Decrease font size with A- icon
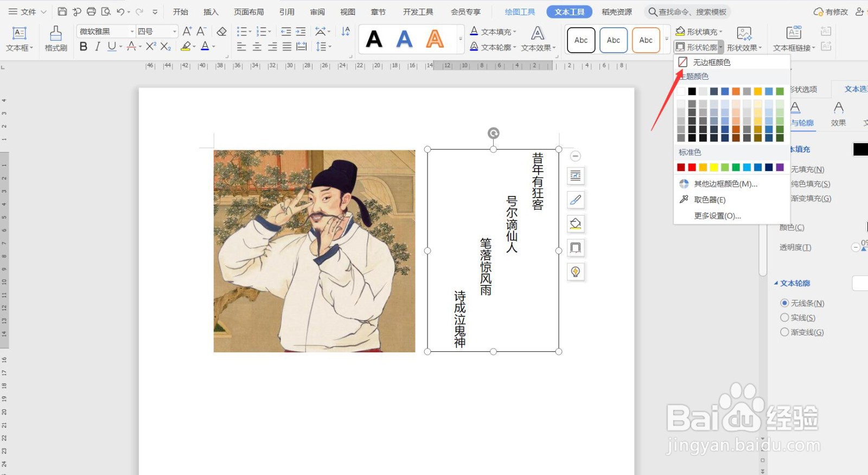 pyautogui.click(x=201, y=31)
